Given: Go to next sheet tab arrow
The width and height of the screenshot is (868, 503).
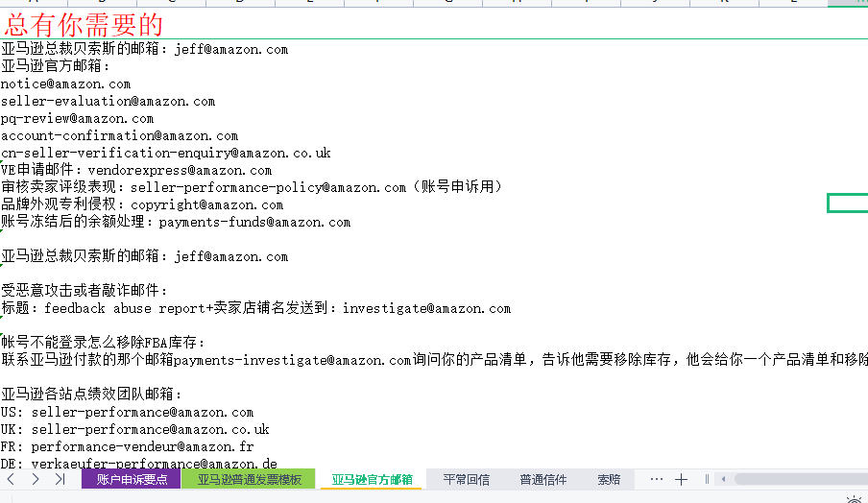Looking at the screenshot, I should [35, 479].
